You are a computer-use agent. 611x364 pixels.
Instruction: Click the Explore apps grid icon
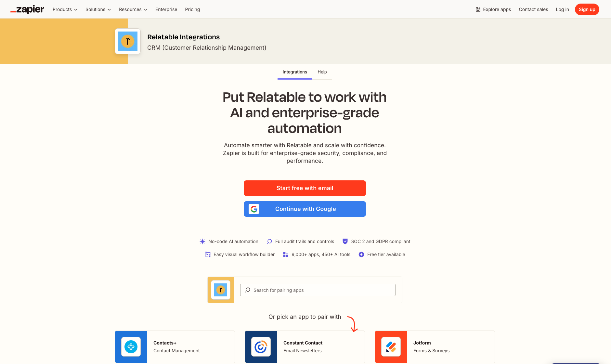pyautogui.click(x=478, y=9)
